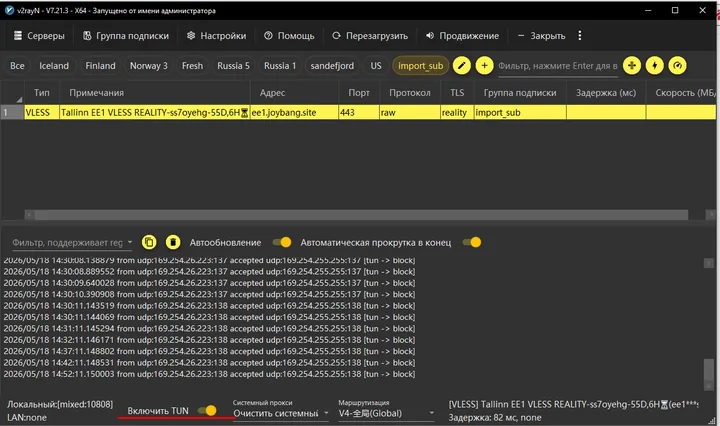Click the import_sub group cell in row

tap(520, 112)
